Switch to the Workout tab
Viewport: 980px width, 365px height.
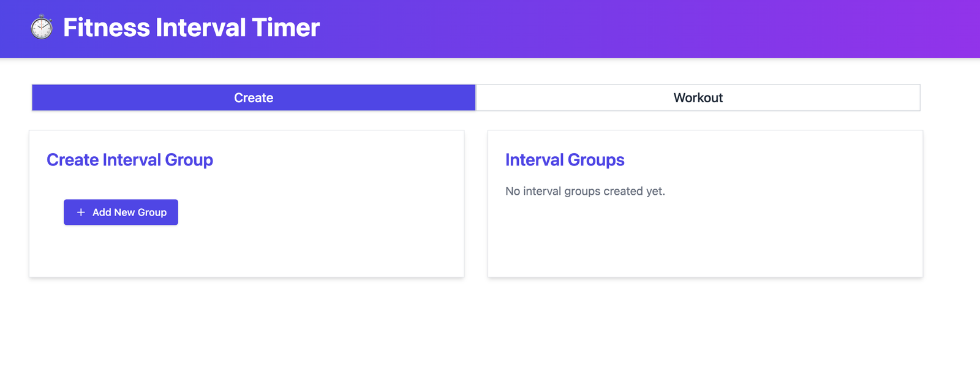(698, 98)
